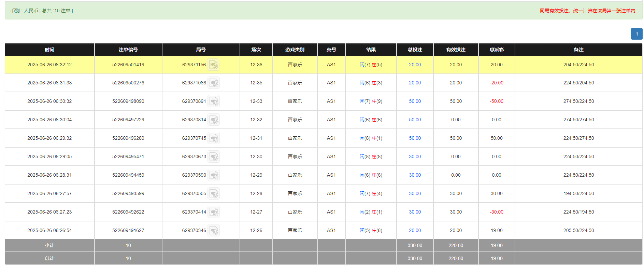The width and height of the screenshot is (644, 273).
Task: Open video replay icon for round 629371066
Action: pyautogui.click(x=214, y=83)
